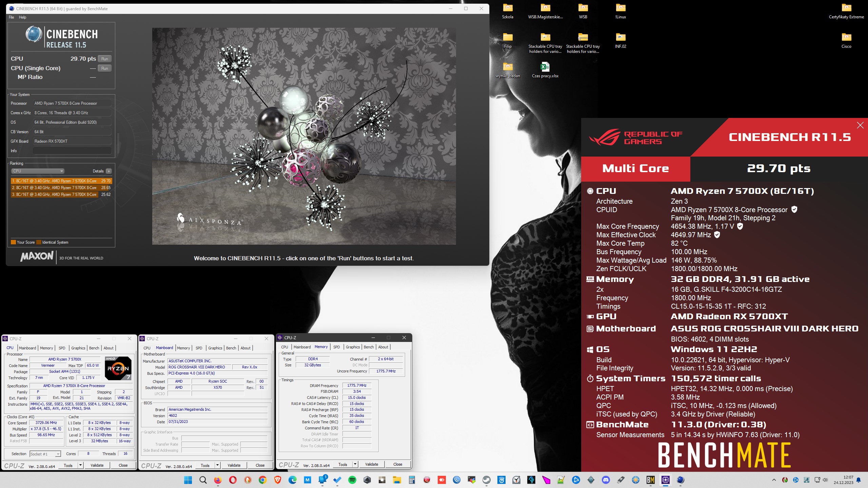Open Discord from the taskbar
Viewport: 868px width, 488px height.
[x=606, y=480]
